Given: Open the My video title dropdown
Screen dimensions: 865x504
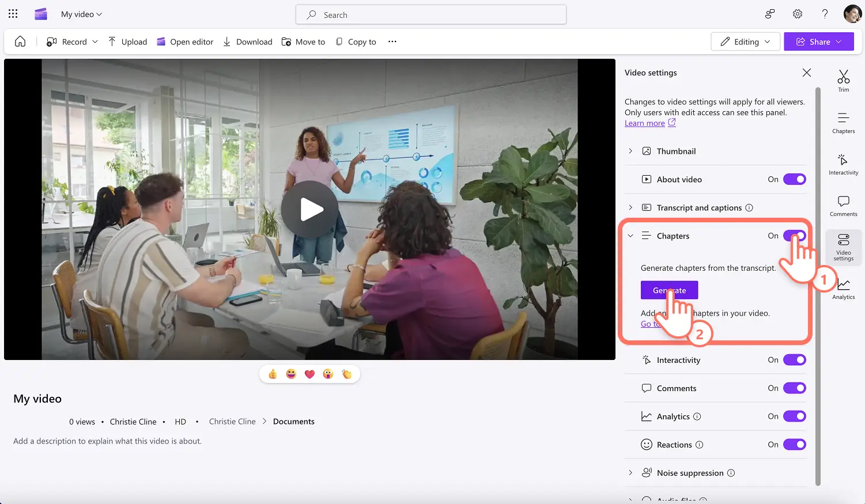Looking at the screenshot, I should (x=81, y=14).
